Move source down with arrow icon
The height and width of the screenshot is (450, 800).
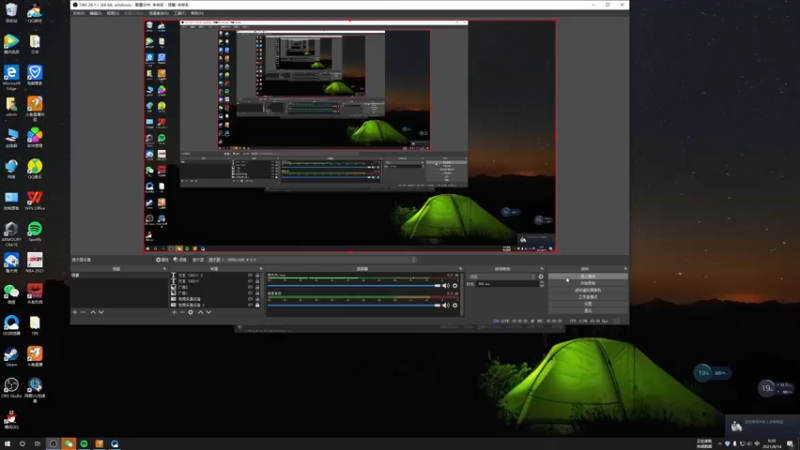tap(209, 312)
